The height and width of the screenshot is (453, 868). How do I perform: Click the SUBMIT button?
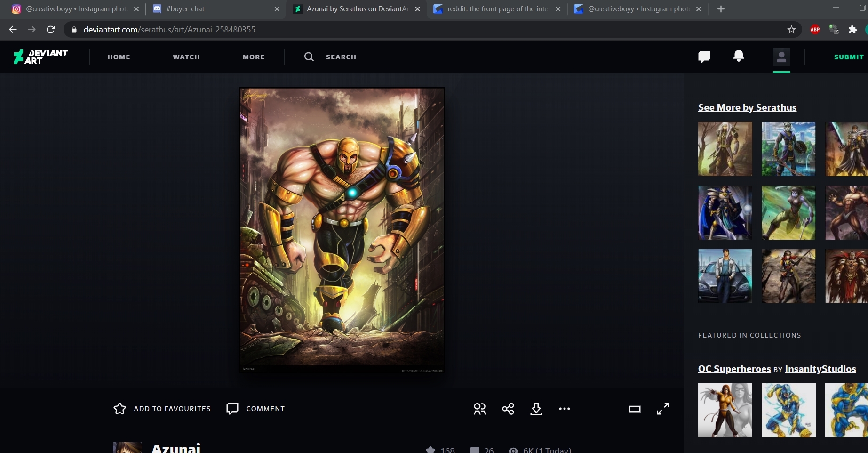(849, 57)
